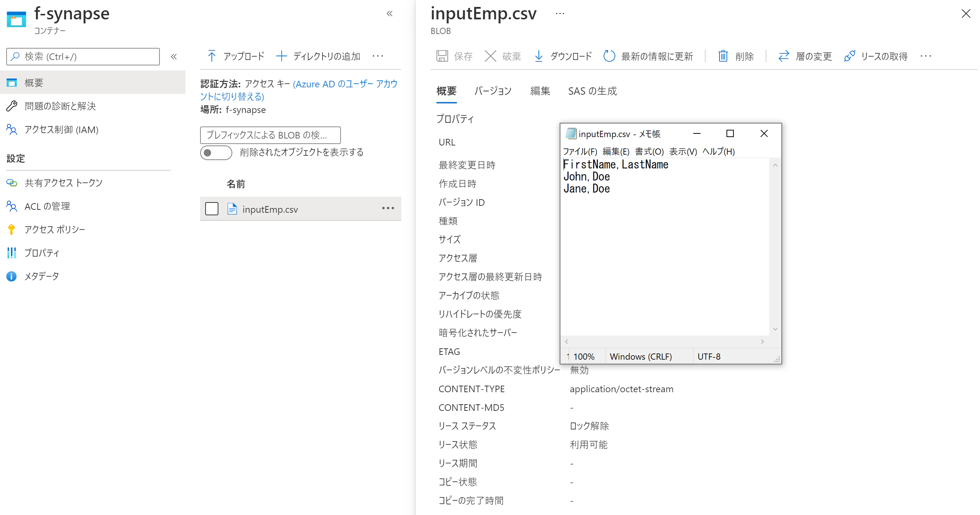
Task: Click the 削除 delete button
Action: click(736, 57)
